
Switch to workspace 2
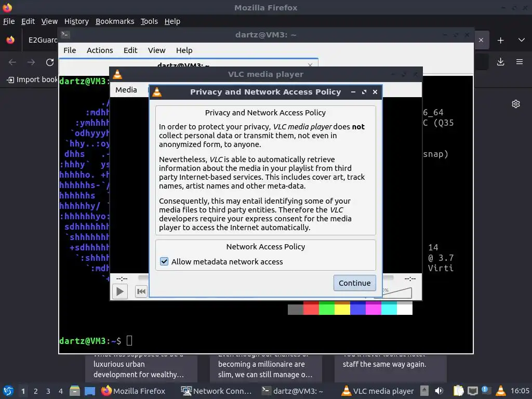[36, 391]
